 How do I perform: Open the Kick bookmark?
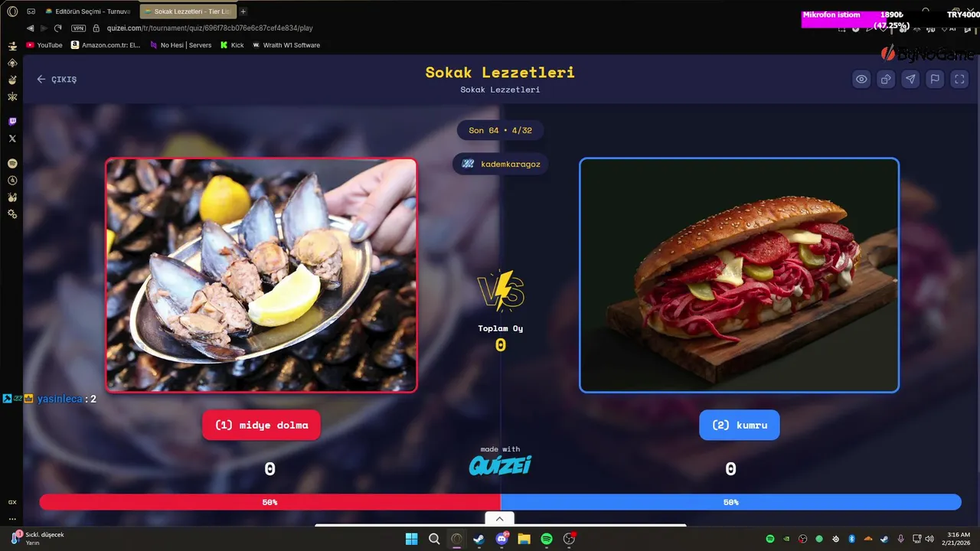tap(232, 45)
